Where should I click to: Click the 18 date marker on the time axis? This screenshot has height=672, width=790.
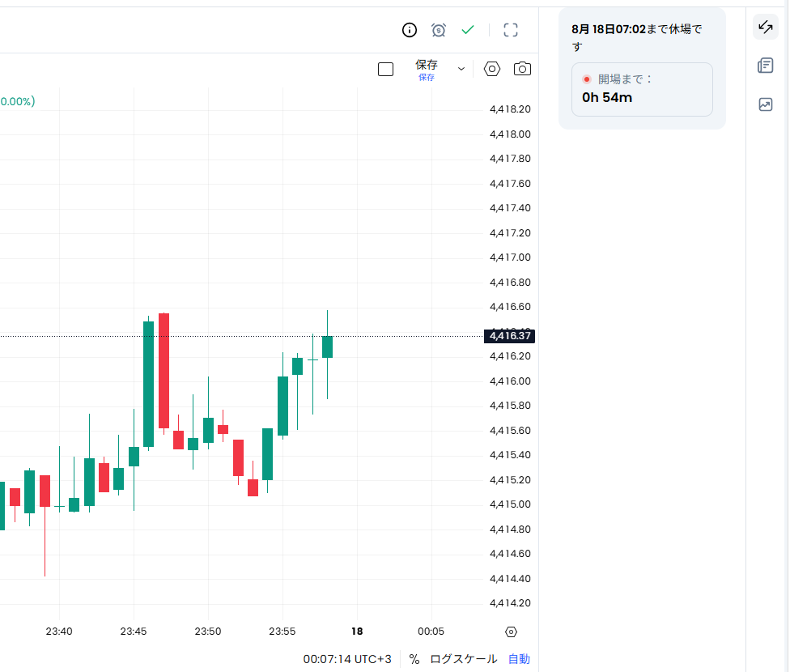pos(357,632)
